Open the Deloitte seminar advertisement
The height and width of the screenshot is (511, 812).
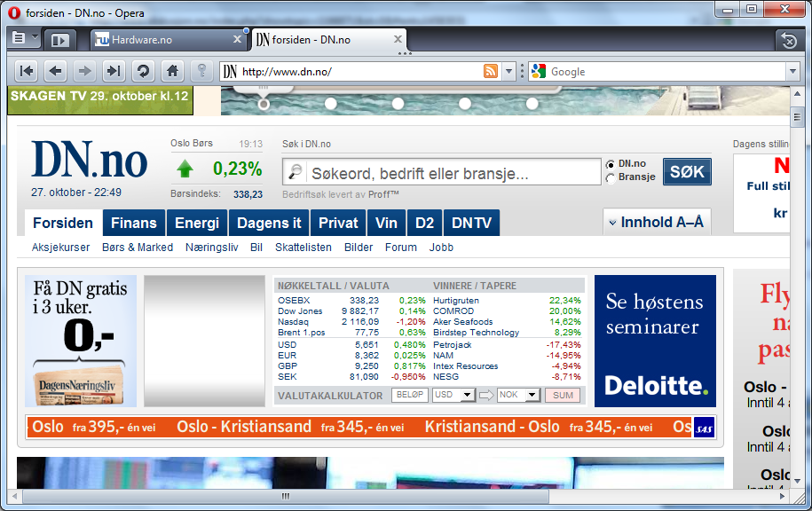pos(655,342)
